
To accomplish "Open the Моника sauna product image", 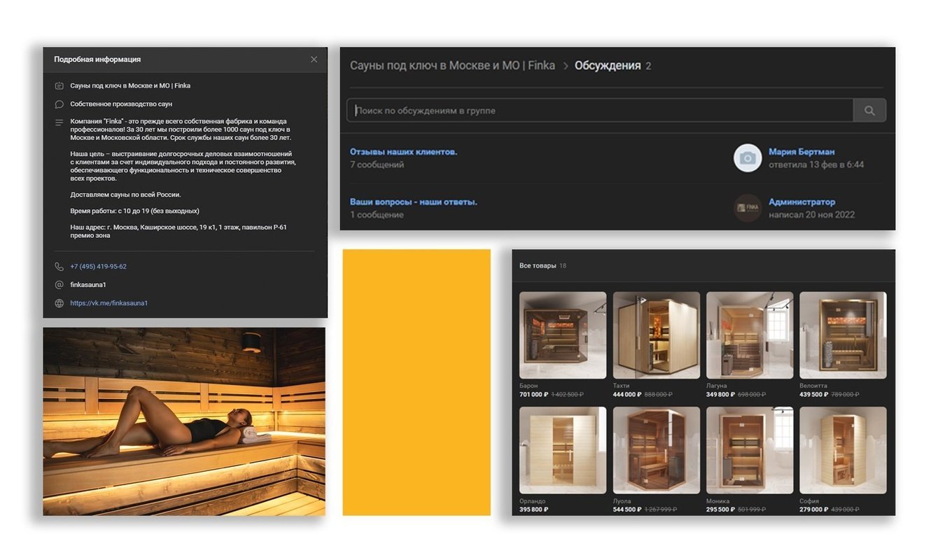I will click(750, 450).
